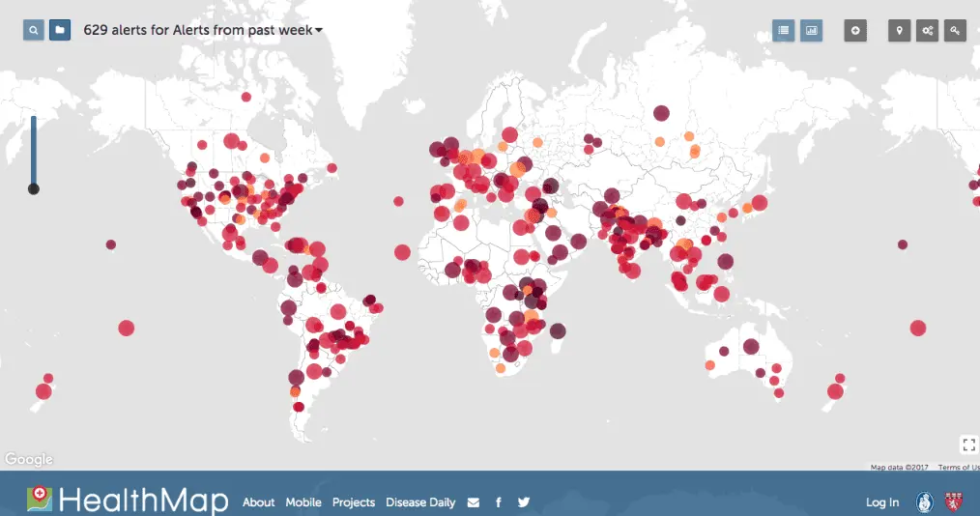
Task: Open the saved folder icon
Action: 60,30
